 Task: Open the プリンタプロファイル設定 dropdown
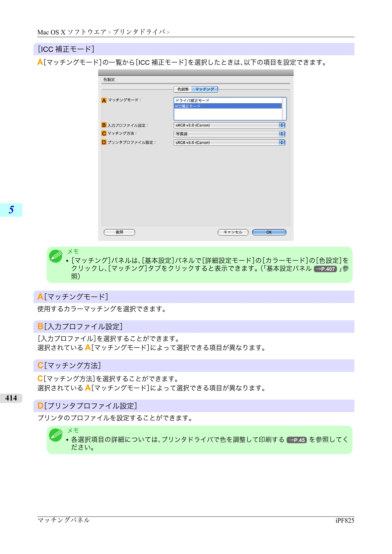pyautogui.click(x=229, y=143)
